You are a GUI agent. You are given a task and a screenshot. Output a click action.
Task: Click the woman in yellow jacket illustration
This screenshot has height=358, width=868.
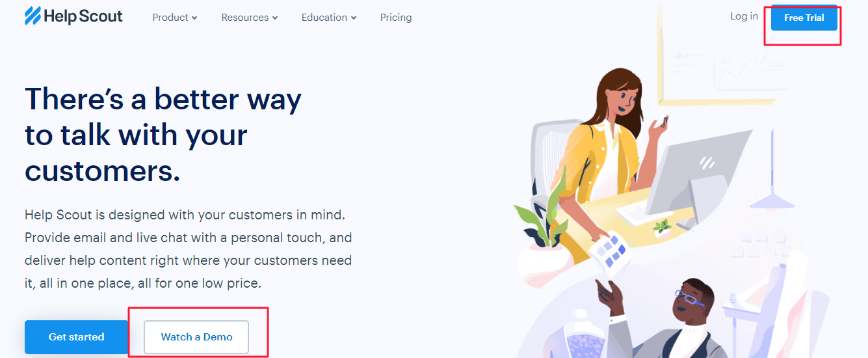(x=608, y=150)
